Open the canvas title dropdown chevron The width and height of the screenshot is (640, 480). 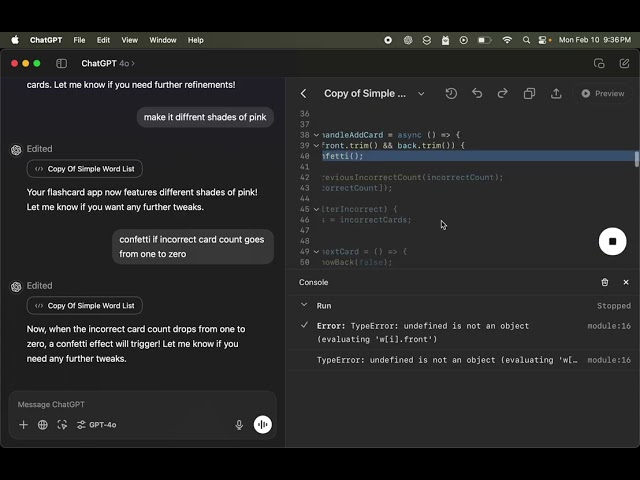[x=421, y=93]
